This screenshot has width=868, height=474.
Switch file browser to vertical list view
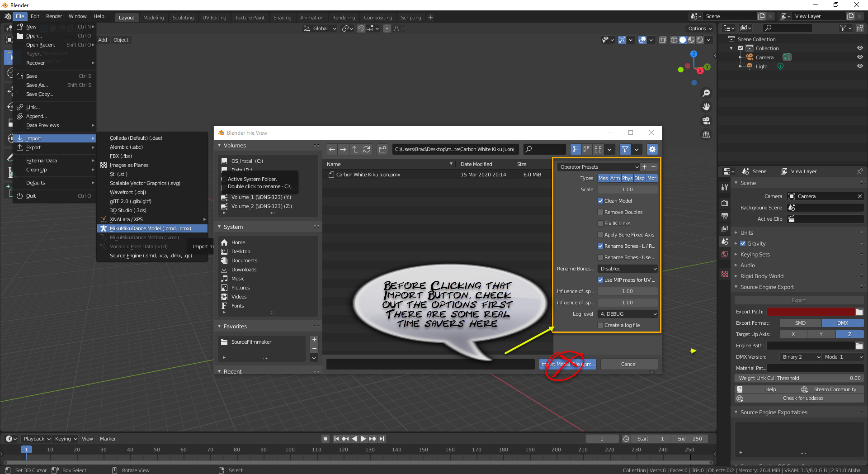tap(576, 149)
